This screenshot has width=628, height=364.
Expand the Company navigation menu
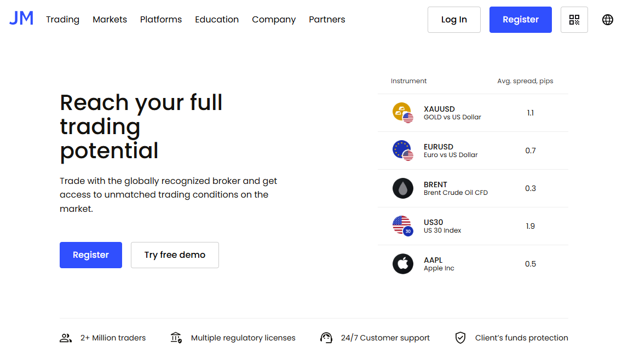tap(274, 20)
